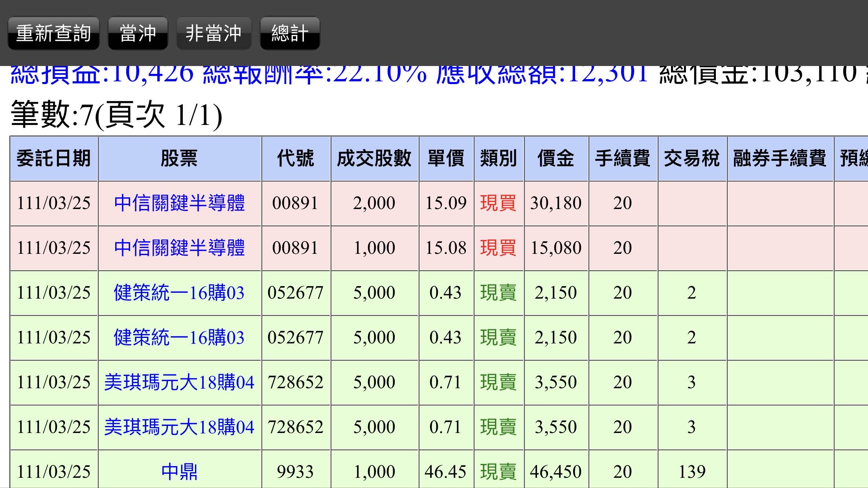This screenshot has height=488, width=868.
Task: Open the 中鼎 stock link
Action: click(x=179, y=471)
